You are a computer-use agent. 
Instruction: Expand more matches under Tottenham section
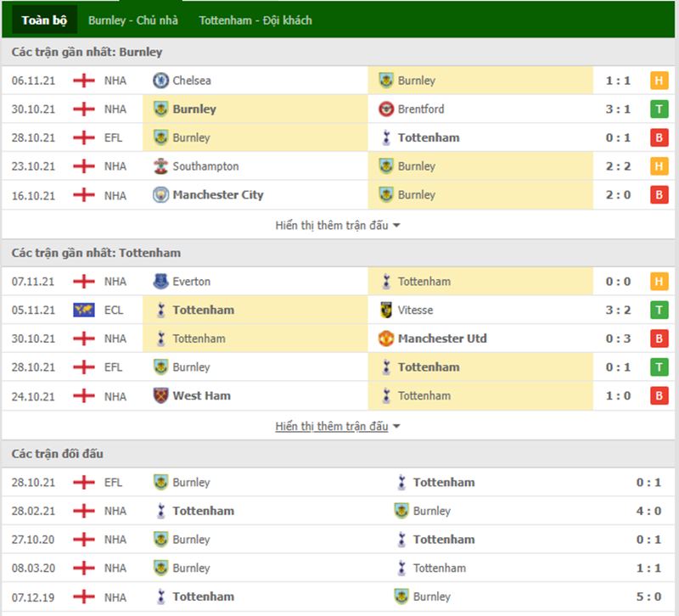(x=338, y=426)
